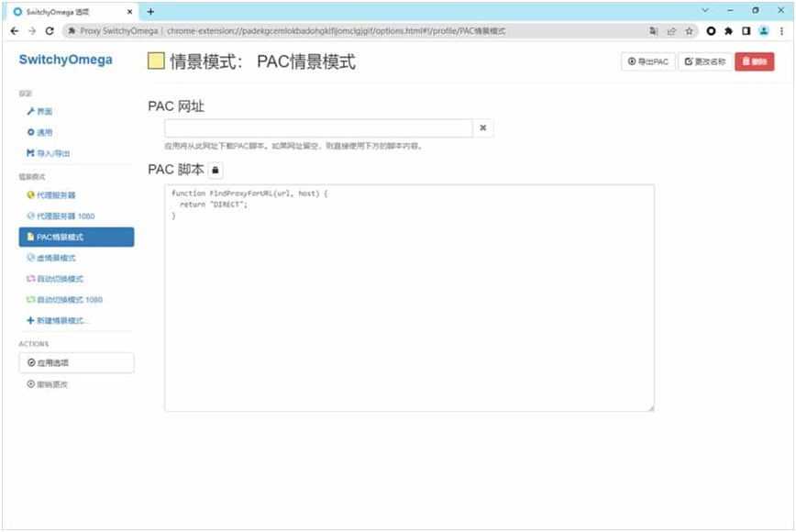Click the share page icon in address bar
The width and height of the screenshot is (796, 532).
tap(671, 30)
